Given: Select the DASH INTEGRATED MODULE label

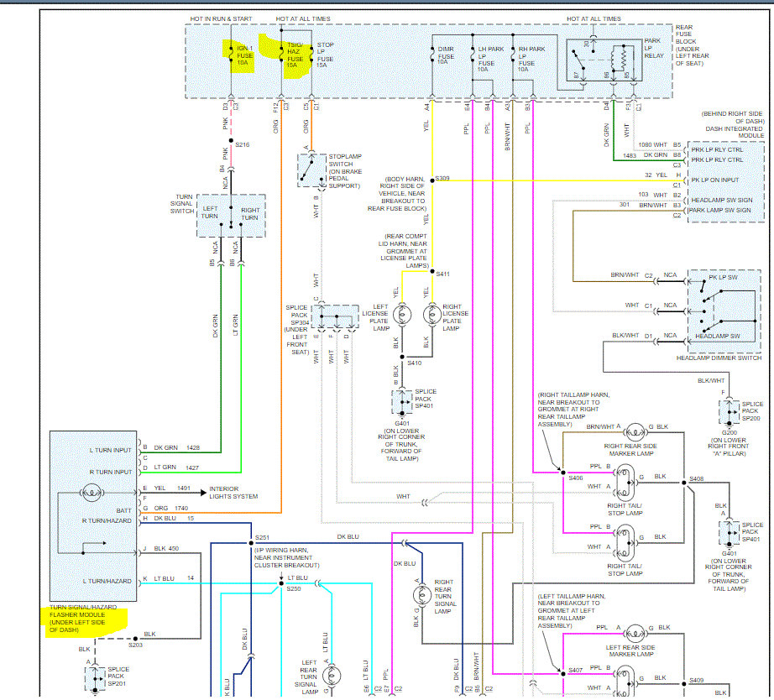Looking at the screenshot, I should tap(734, 132).
